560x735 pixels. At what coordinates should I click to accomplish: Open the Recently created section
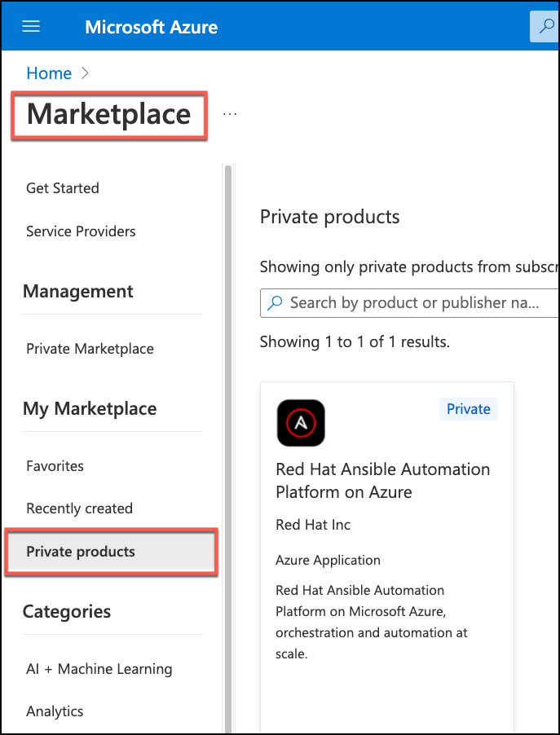tap(79, 508)
